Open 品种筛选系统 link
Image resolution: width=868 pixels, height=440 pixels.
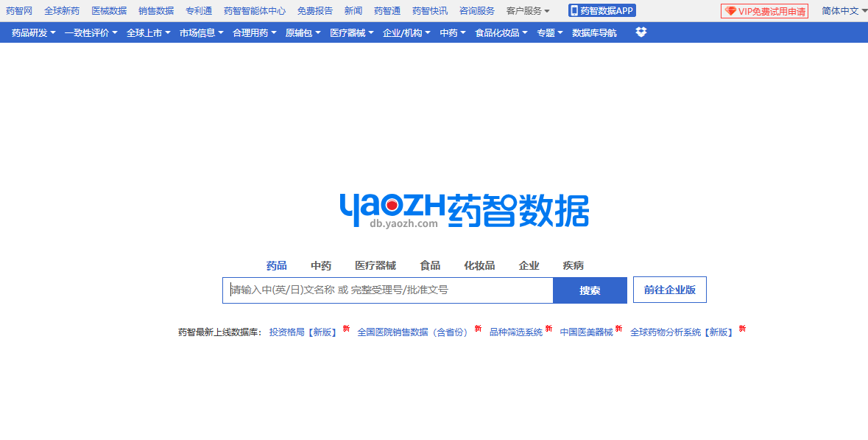(x=516, y=332)
